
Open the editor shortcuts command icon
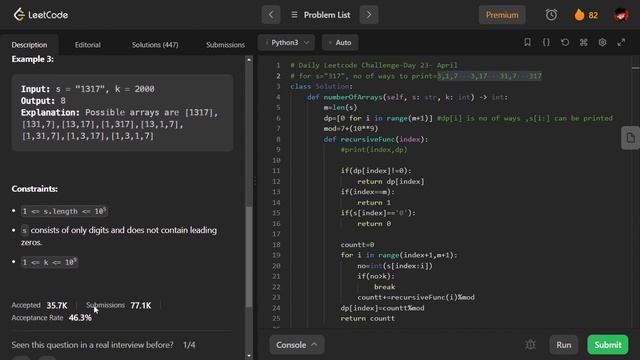pyautogui.click(x=584, y=42)
